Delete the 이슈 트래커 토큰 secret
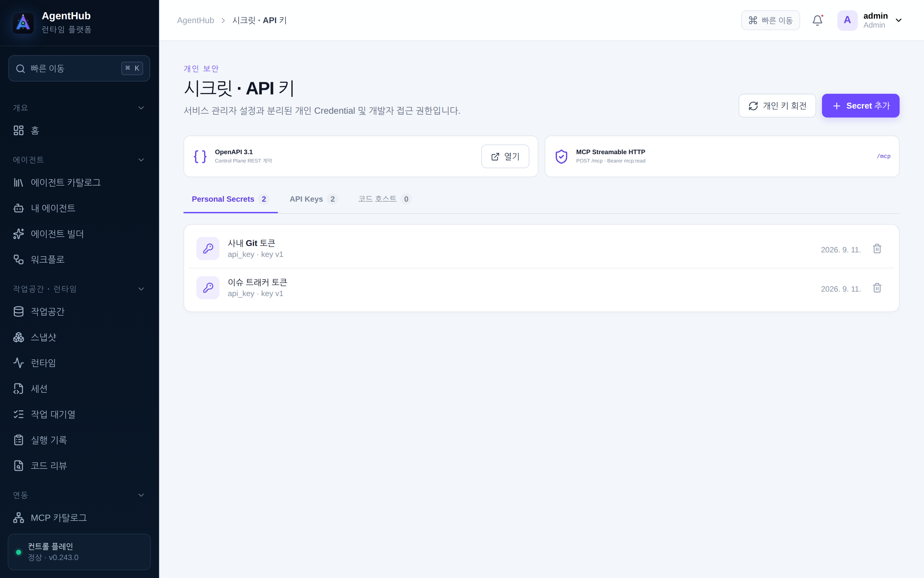The width and height of the screenshot is (924, 578). 877,288
